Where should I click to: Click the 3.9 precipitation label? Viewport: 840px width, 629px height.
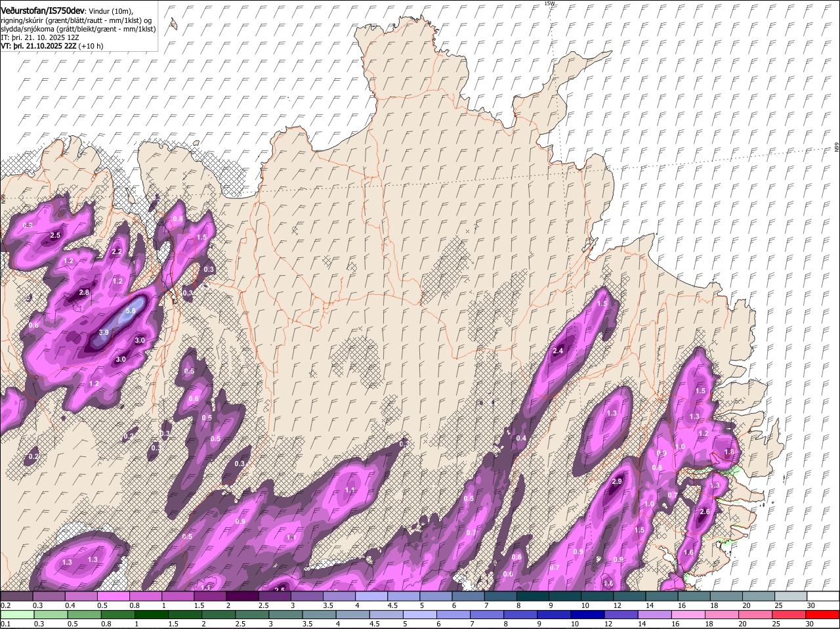tap(104, 333)
